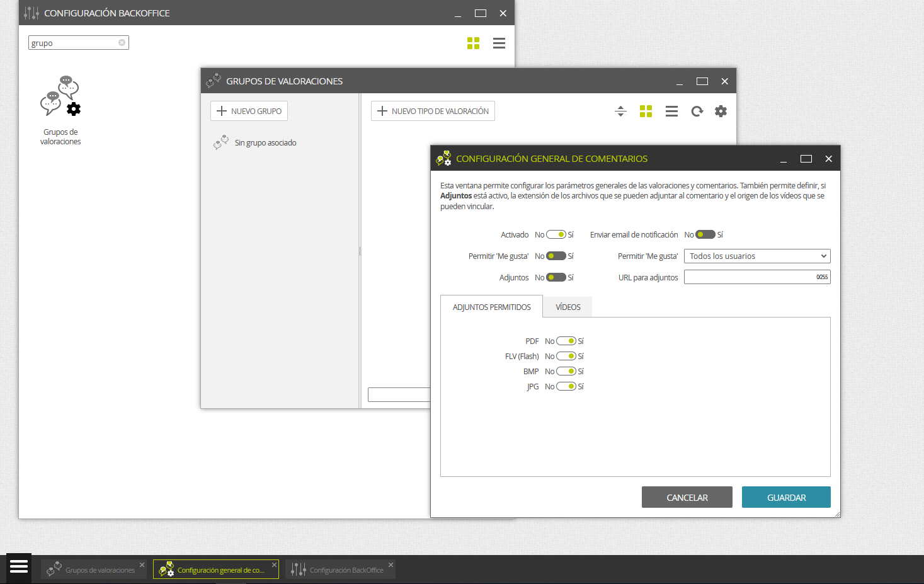The width and height of the screenshot is (924, 584).
Task: Disable the PDF attachment toggle
Action: [x=566, y=341]
